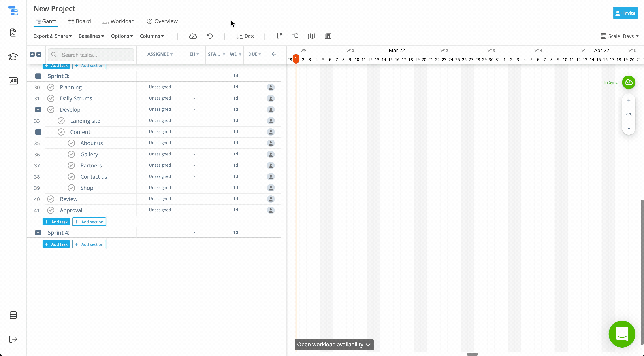Image resolution: width=644 pixels, height=356 pixels.
Task: Click the copy pages icon in toolbar
Action: [295, 36]
